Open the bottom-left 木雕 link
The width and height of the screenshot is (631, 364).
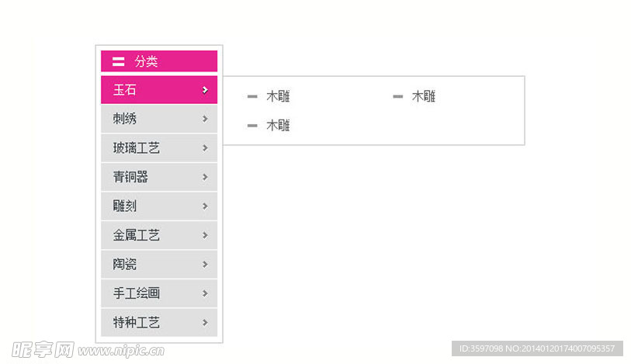click(278, 126)
